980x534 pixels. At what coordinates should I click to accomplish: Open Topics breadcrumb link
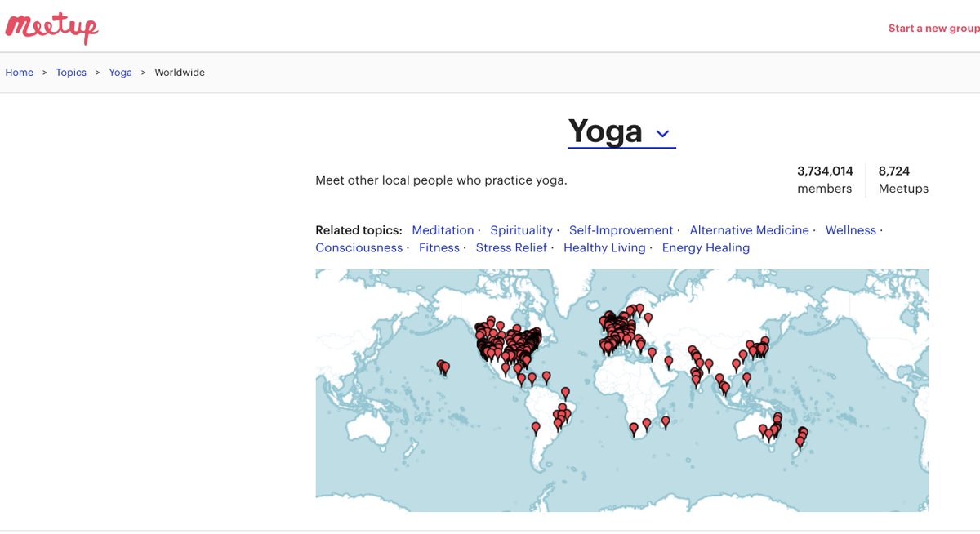[71, 73]
